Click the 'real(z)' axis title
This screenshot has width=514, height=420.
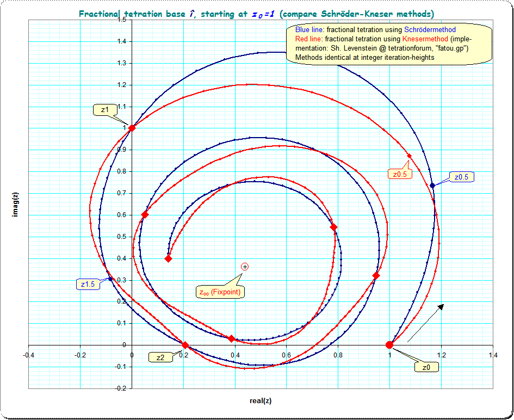coord(261,400)
